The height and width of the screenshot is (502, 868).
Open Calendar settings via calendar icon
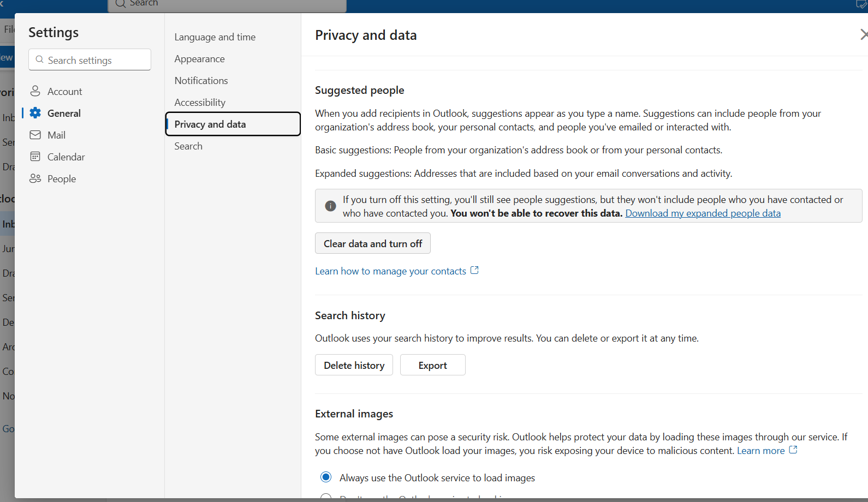(35, 157)
